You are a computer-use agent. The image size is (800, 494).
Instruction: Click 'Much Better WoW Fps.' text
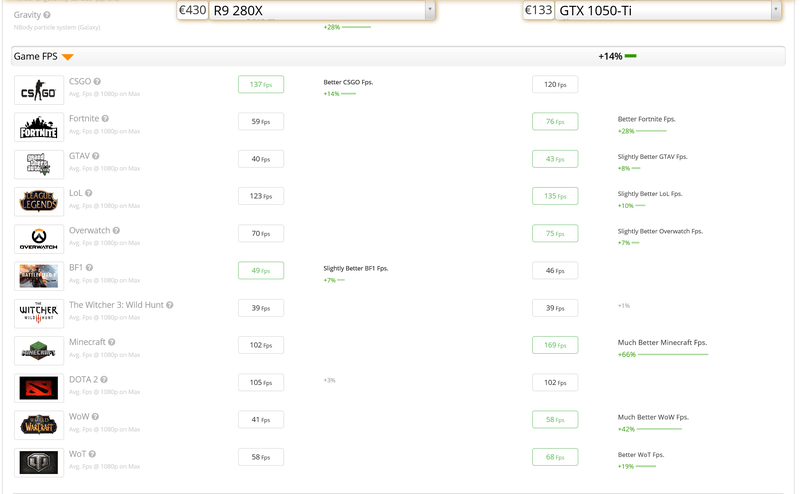653,417
